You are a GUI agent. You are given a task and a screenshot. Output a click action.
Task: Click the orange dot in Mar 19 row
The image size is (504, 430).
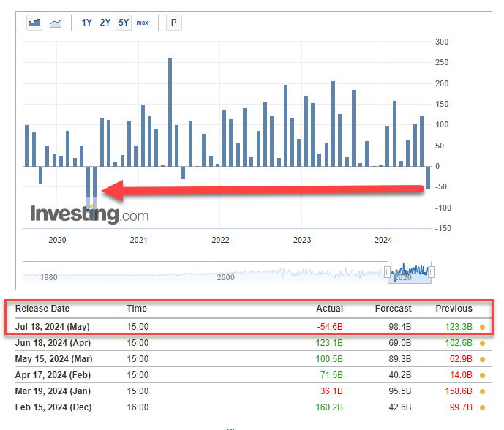482,391
